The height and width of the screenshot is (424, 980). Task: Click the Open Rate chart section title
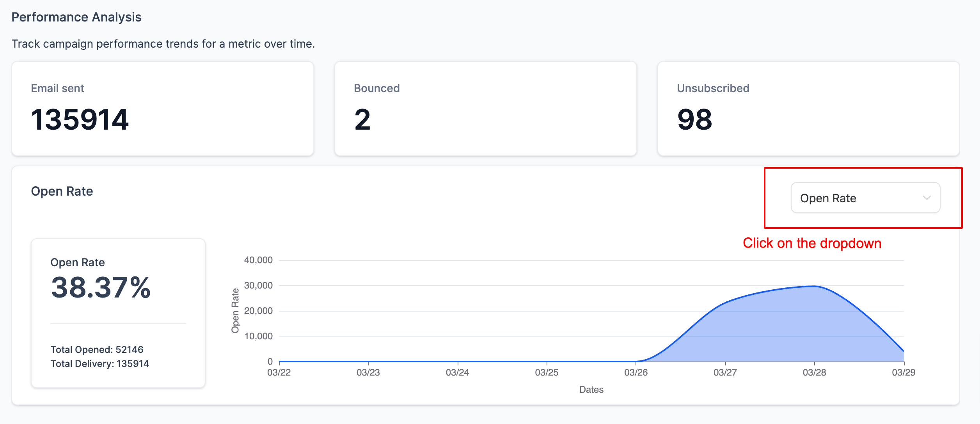click(62, 191)
